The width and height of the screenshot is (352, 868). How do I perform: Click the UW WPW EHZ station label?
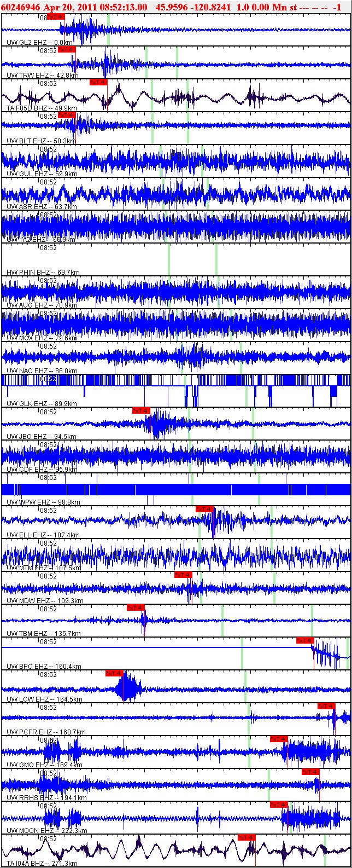[43, 502]
